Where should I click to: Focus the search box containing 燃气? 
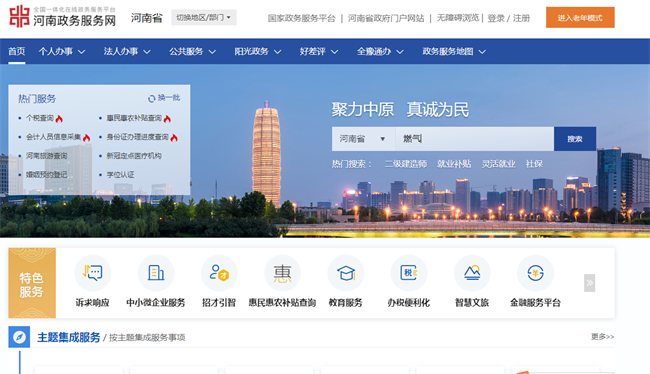coord(474,139)
